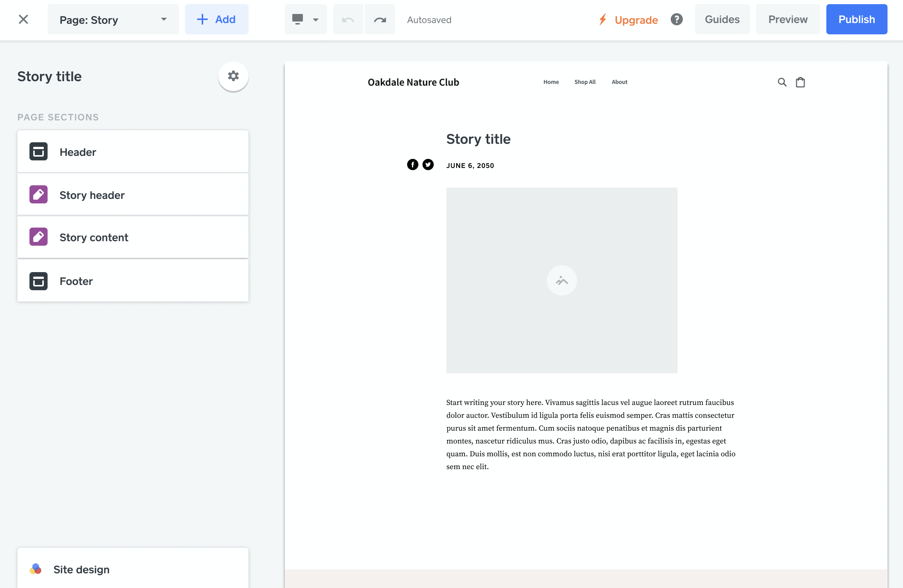Viewport: 903px width, 588px height.
Task: Open the search icon in the site preview
Action: click(x=782, y=82)
